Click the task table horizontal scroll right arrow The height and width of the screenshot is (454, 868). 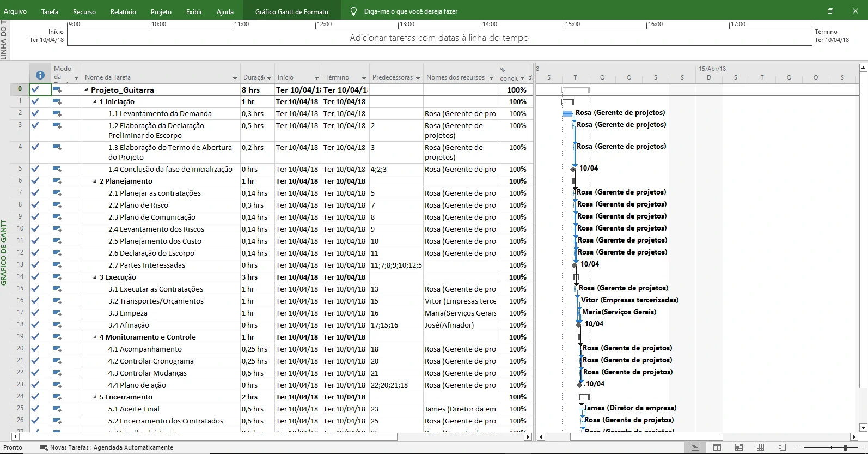pos(527,437)
